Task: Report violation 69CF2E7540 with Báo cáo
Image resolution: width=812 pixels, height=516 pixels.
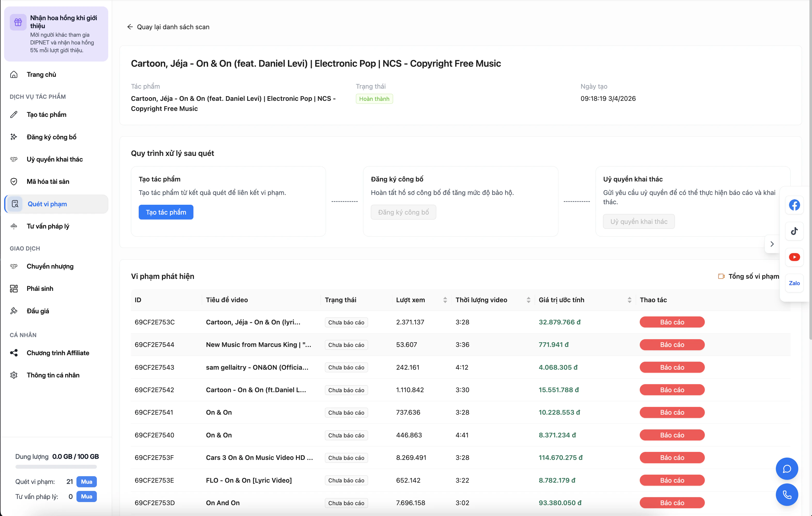Action: pos(672,435)
